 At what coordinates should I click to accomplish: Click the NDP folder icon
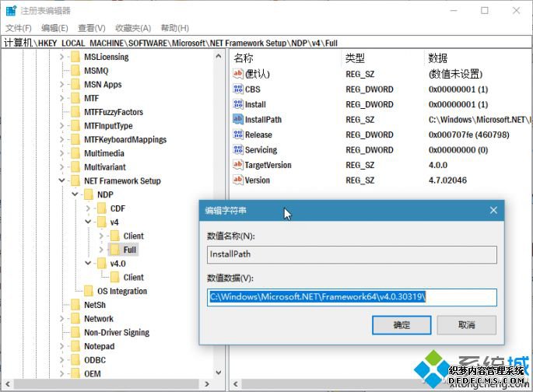89,194
